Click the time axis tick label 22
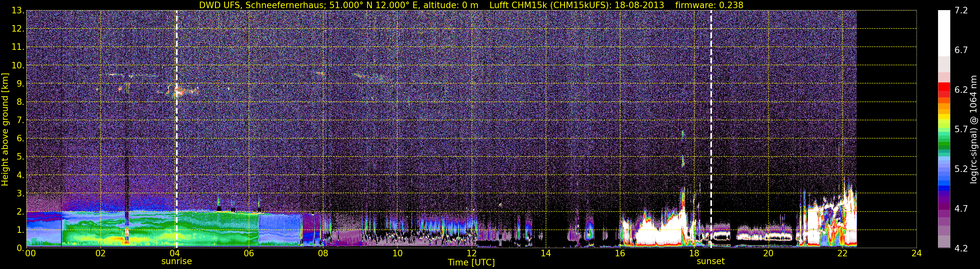Viewport: 980px width, 269px height. [x=842, y=253]
